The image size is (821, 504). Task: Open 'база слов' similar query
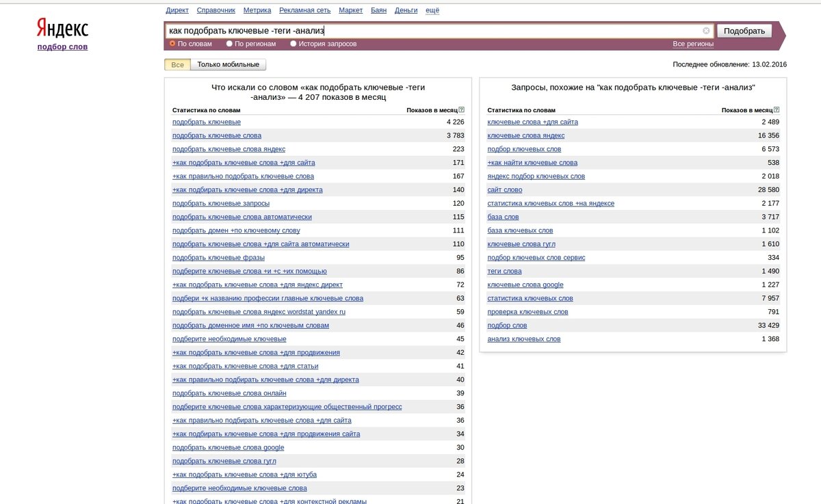pyautogui.click(x=503, y=217)
